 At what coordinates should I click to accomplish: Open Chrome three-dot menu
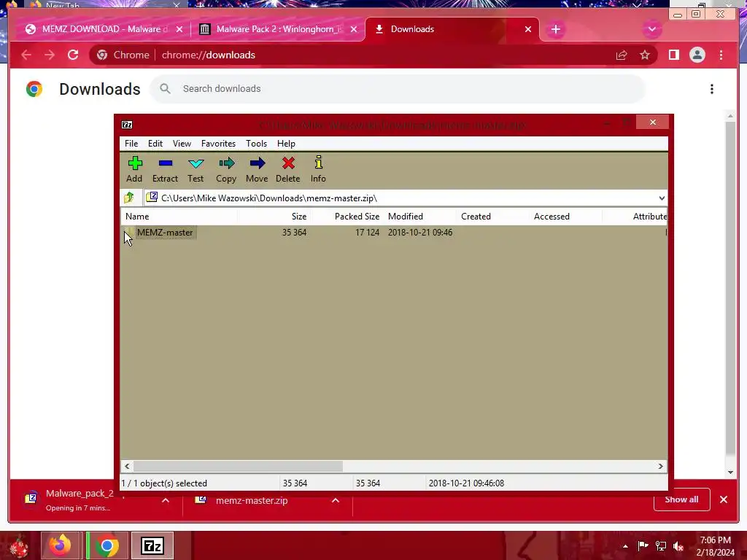(721, 55)
